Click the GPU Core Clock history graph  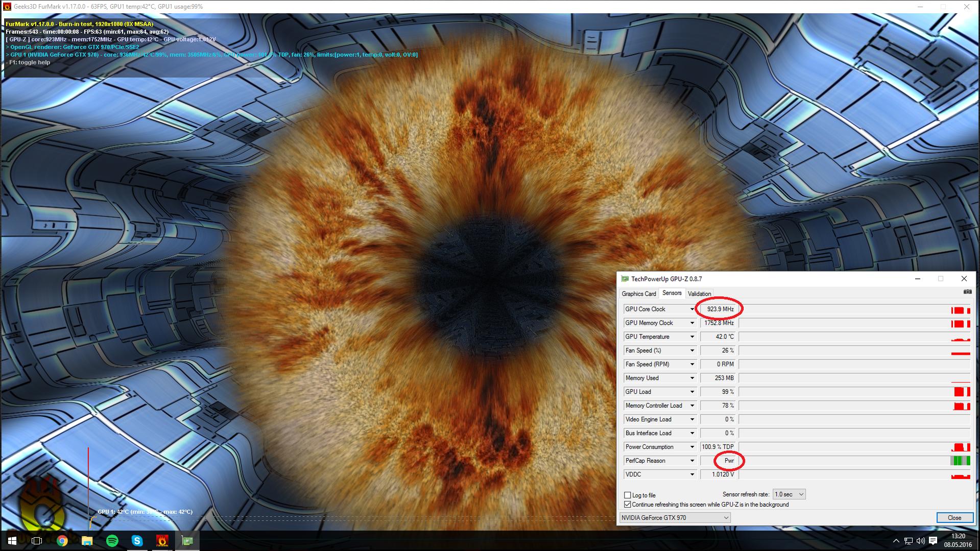(x=854, y=309)
